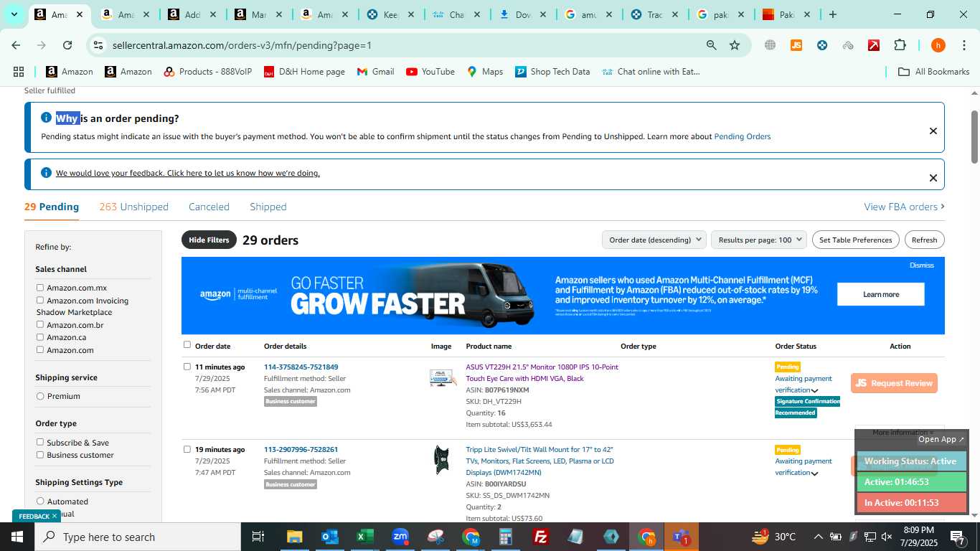The width and height of the screenshot is (980, 551).
Task: Check the Amazon.com sales channel filter
Action: tap(40, 350)
